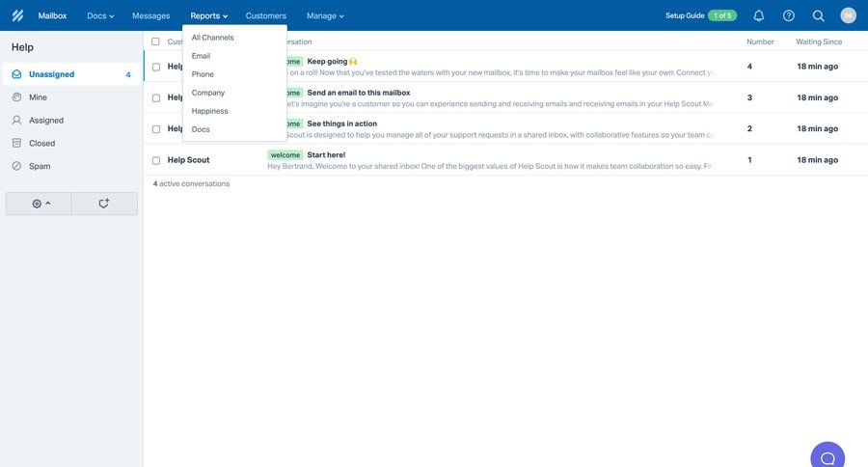Choose the Company report
The height and width of the screenshot is (467, 868).
pos(208,93)
